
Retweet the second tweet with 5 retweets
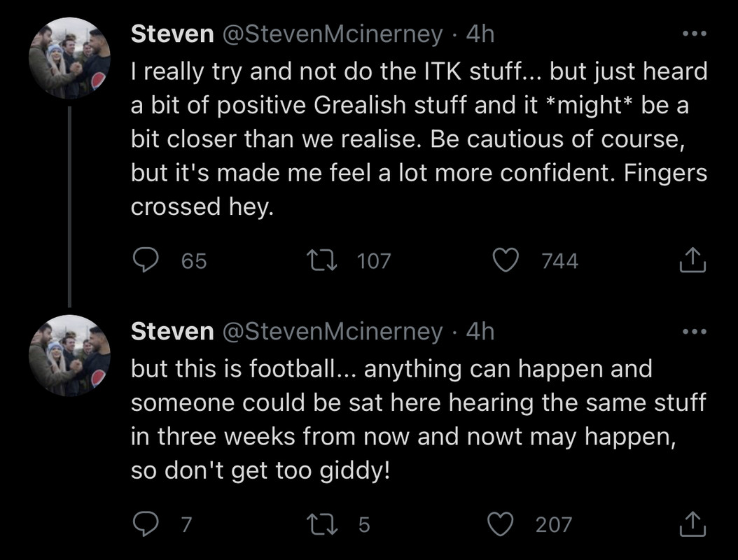pos(321,524)
